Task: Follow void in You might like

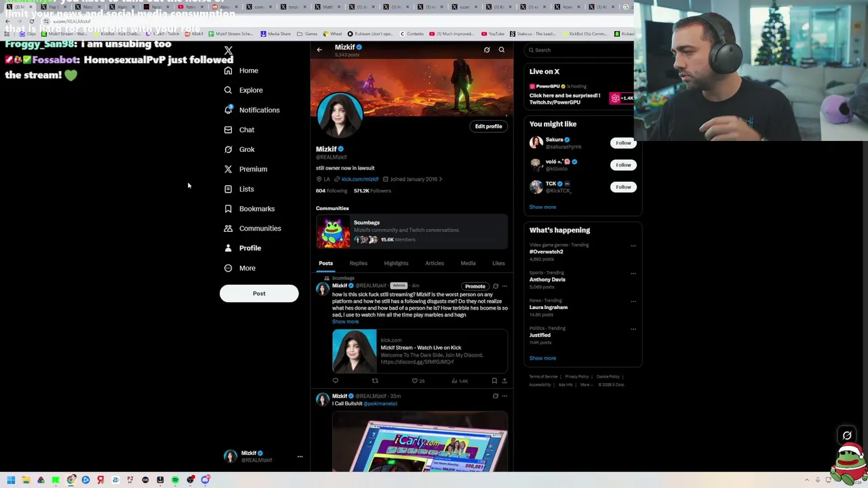Action: [x=623, y=165]
